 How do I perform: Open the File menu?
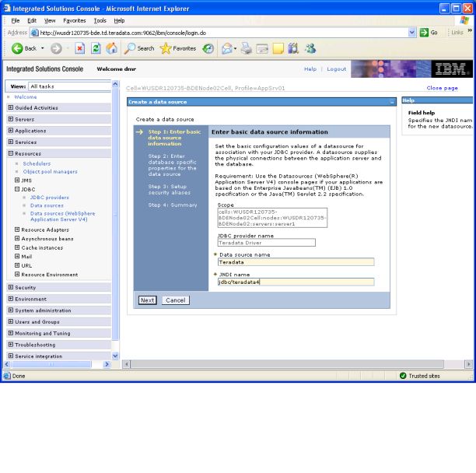pyautogui.click(x=16, y=21)
